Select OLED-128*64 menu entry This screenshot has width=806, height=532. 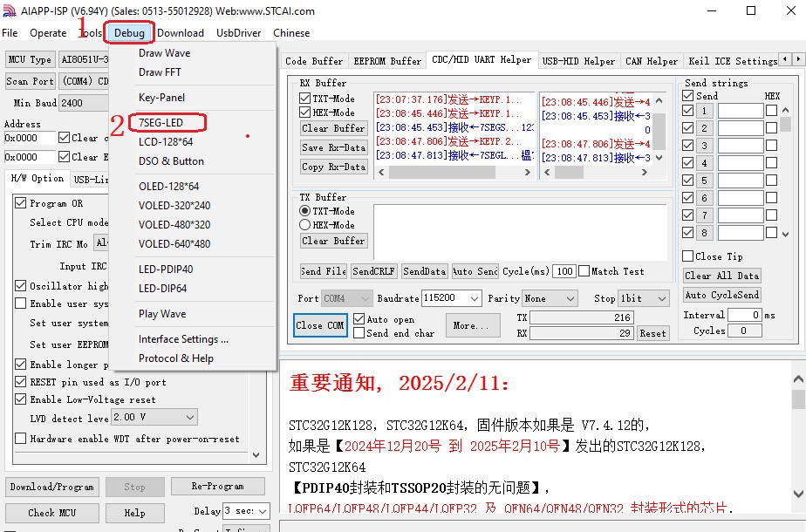(x=168, y=187)
